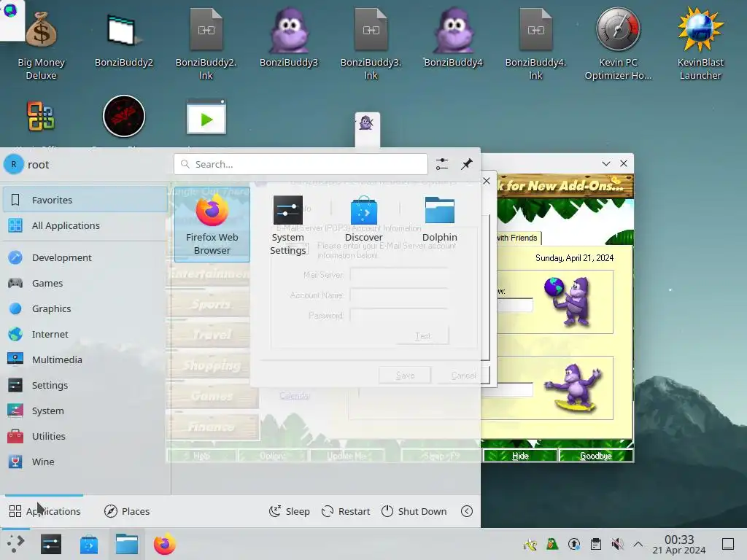Viewport: 747px width, 560px height.
Task: Click the Shut Down button
Action: [x=414, y=511]
